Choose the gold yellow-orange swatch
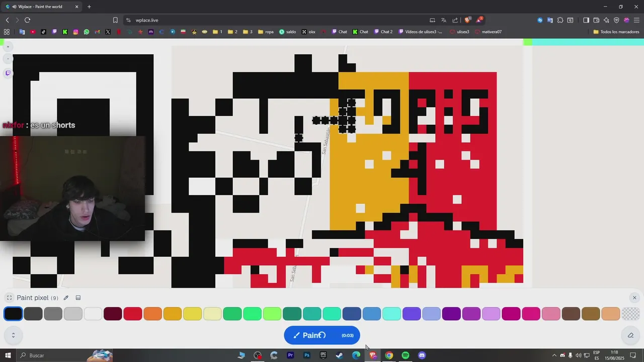This screenshot has width=644, height=362. 173,314
